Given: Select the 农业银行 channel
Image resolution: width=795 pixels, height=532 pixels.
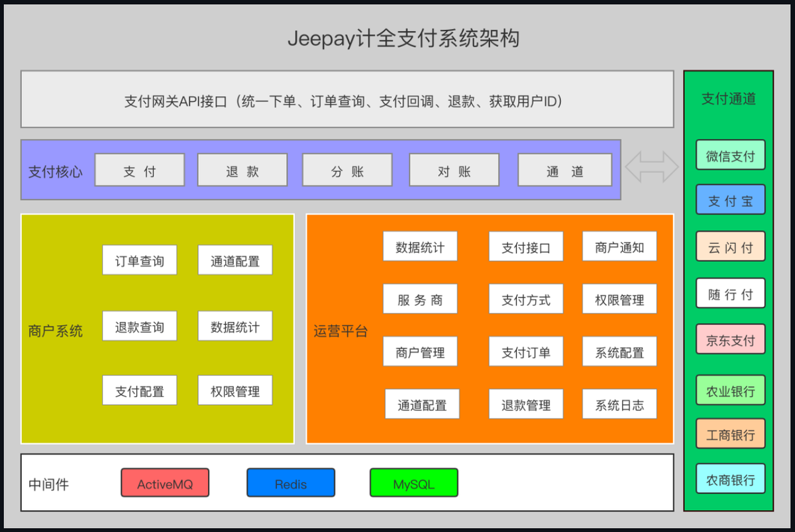Looking at the screenshot, I should (730, 390).
